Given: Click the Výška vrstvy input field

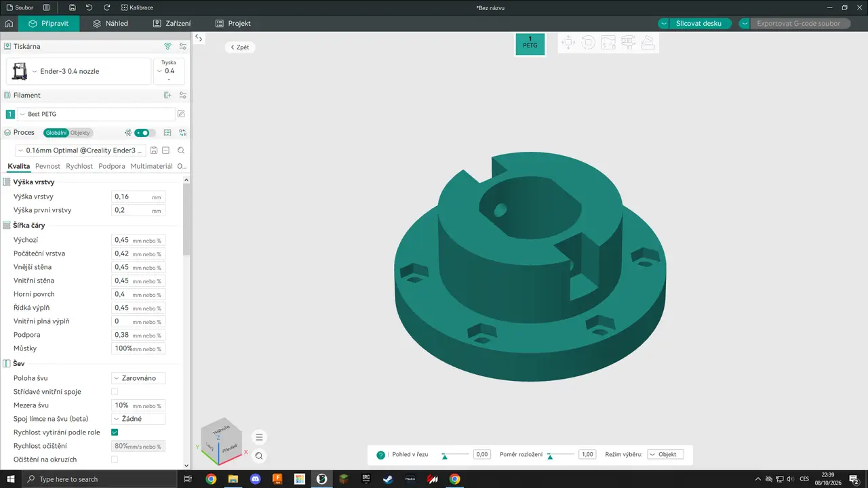Looking at the screenshot, I should click(138, 197).
